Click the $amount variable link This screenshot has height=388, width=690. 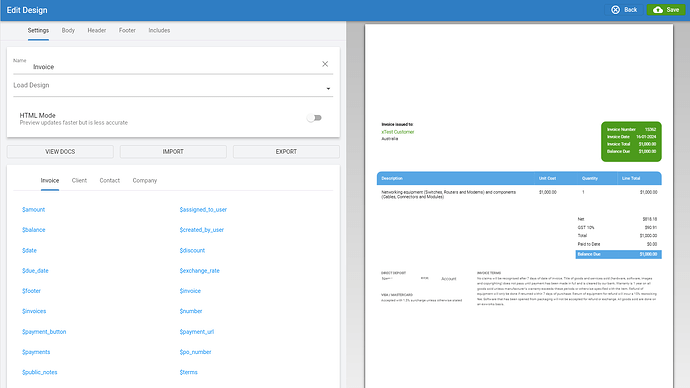click(x=33, y=209)
